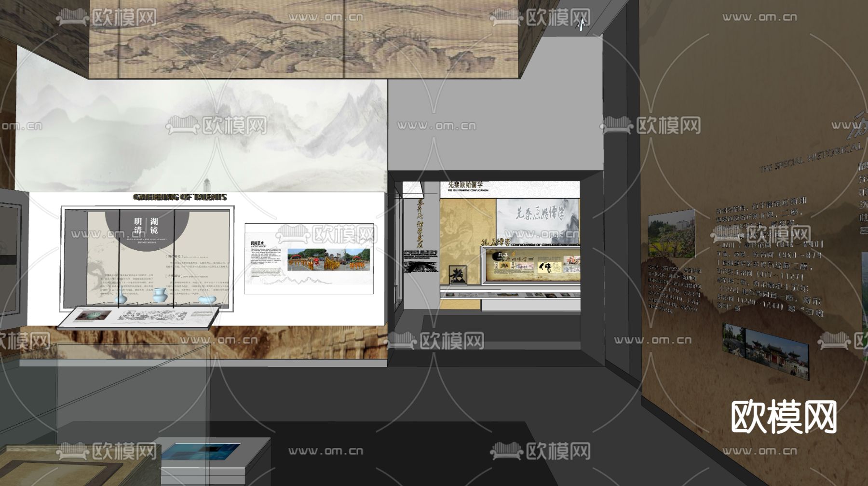Tap the blue touchscreen on the kiosk

click(x=201, y=451)
